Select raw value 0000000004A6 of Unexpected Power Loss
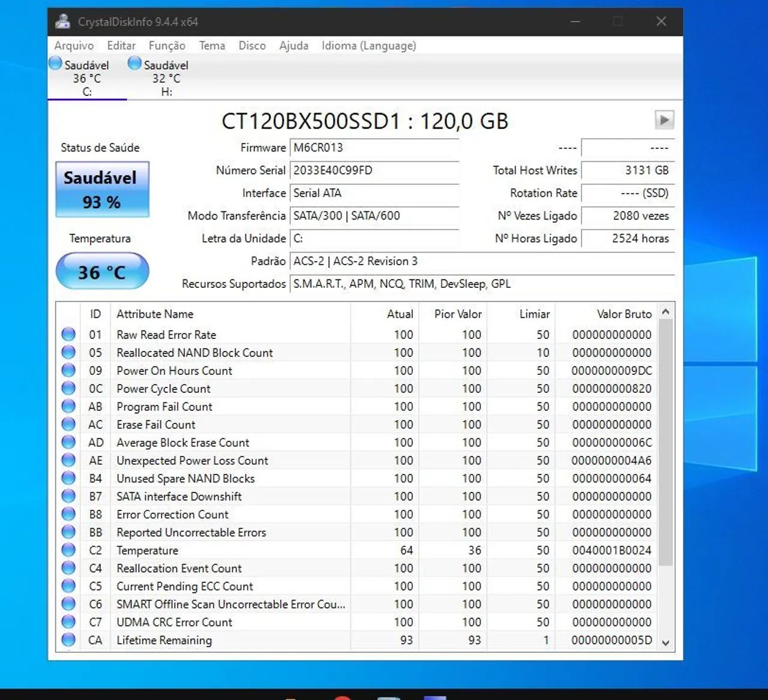This screenshot has width=768, height=700. (x=611, y=461)
